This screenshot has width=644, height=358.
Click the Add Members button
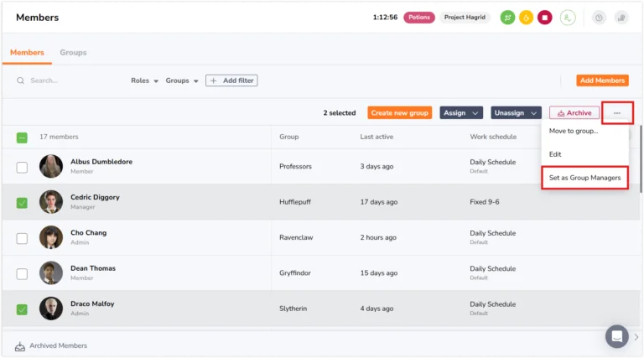coord(602,80)
